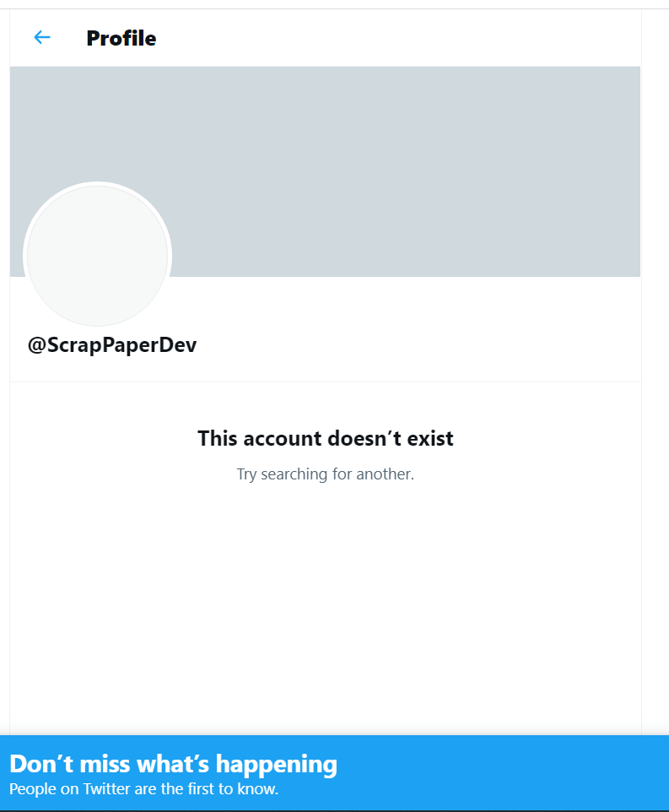Click "People on Twitter are the first to know."
This screenshot has height=812, width=669.
[143, 788]
